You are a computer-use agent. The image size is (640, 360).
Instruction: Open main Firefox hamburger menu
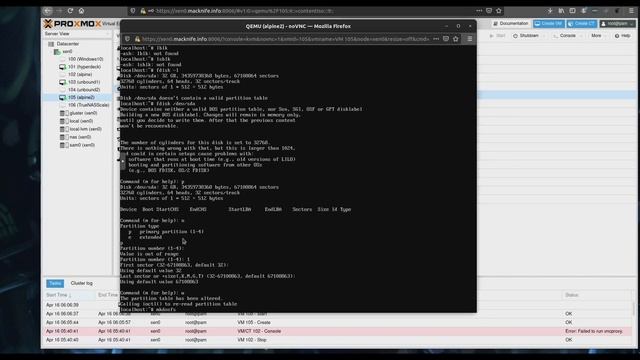point(631,11)
